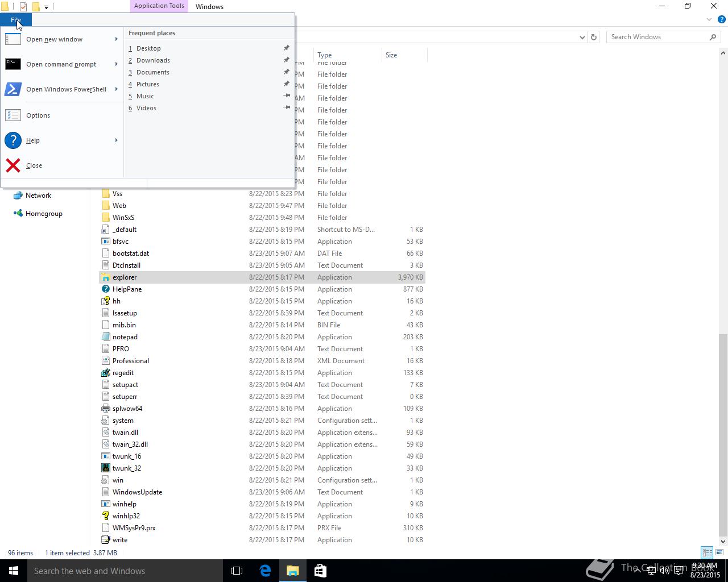This screenshot has height=582, width=728.
Task: Open Microsoft Edge from the taskbar
Action: tap(265, 571)
